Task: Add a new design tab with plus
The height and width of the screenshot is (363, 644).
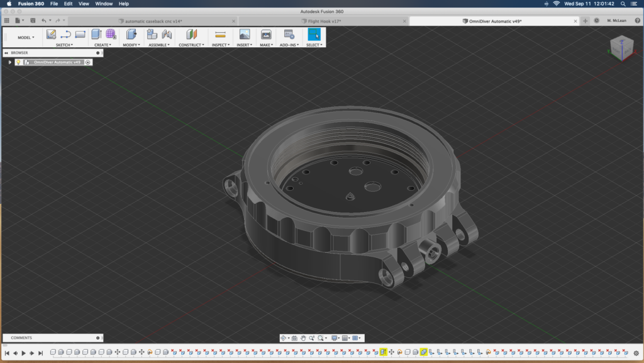Action: (586, 21)
